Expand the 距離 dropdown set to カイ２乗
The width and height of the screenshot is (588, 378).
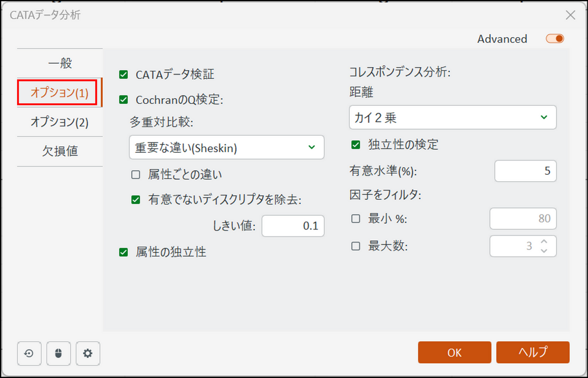[453, 118]
